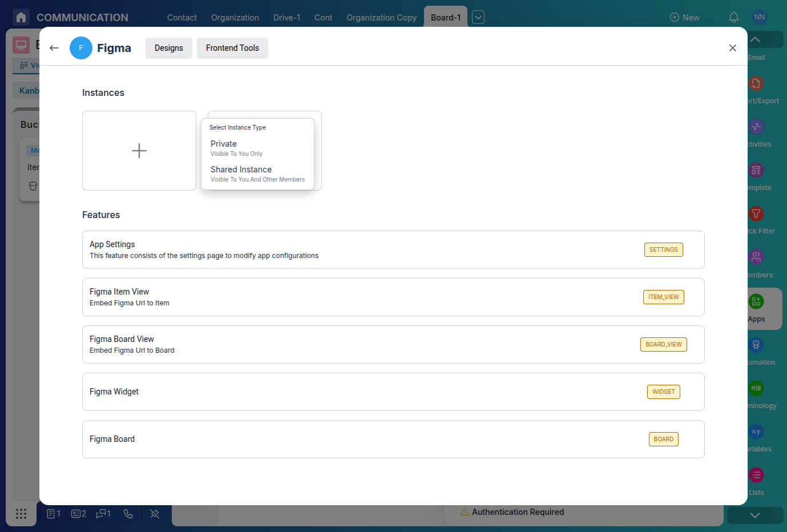Open the Organization Copy menu item
The height and width of the screenshot is (532, 787).
point(381,17)
